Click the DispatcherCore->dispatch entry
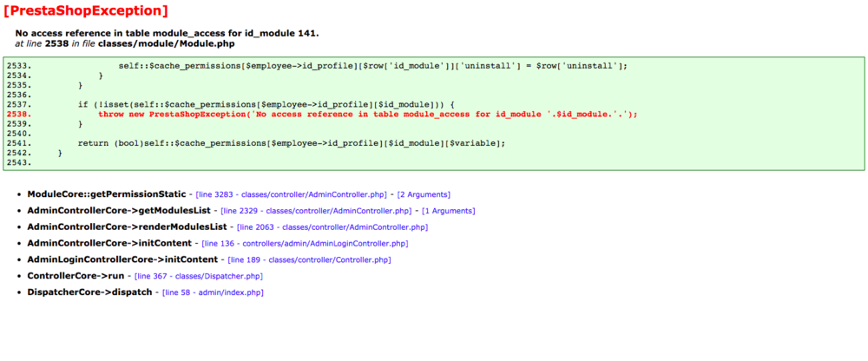The height and width of the screenshot is (361, 868). 89,292
